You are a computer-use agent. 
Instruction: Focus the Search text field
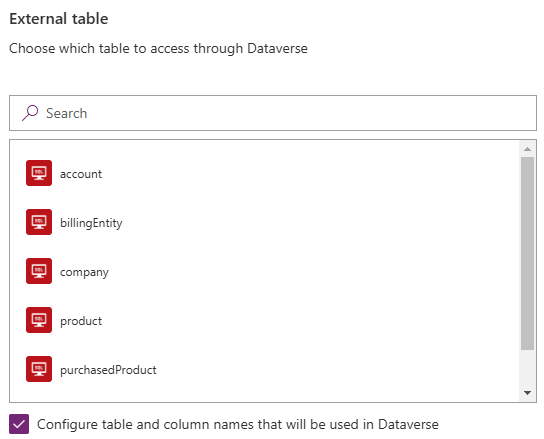[273, 113]
